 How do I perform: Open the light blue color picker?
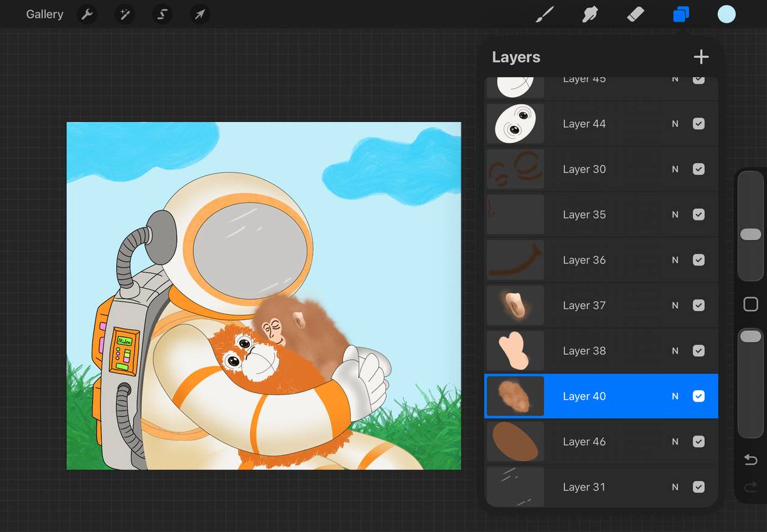point(727,14)
